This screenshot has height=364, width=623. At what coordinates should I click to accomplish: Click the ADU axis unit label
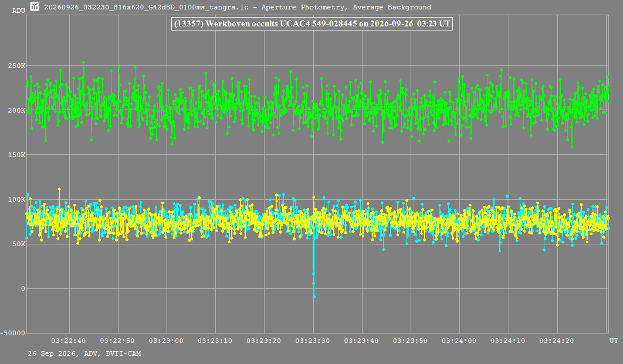click(18, 11)
